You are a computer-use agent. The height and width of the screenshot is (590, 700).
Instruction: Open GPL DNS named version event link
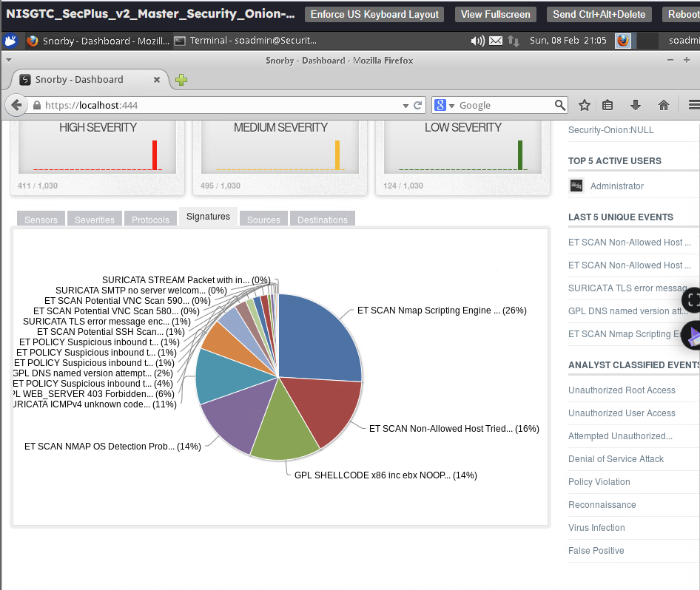click(628, 311)
